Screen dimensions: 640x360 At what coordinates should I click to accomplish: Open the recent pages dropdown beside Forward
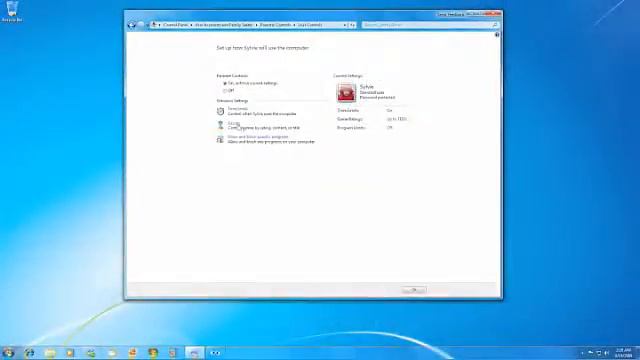pos(147,25)
